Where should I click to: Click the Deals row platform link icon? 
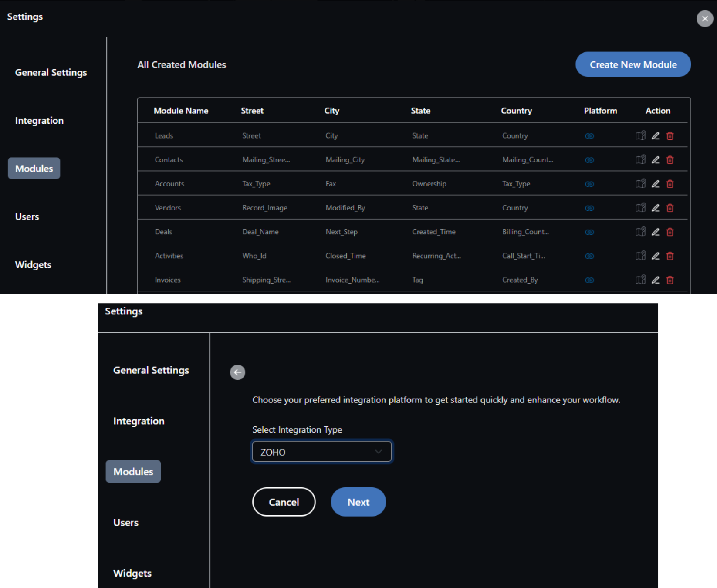[x=589, y=232]
